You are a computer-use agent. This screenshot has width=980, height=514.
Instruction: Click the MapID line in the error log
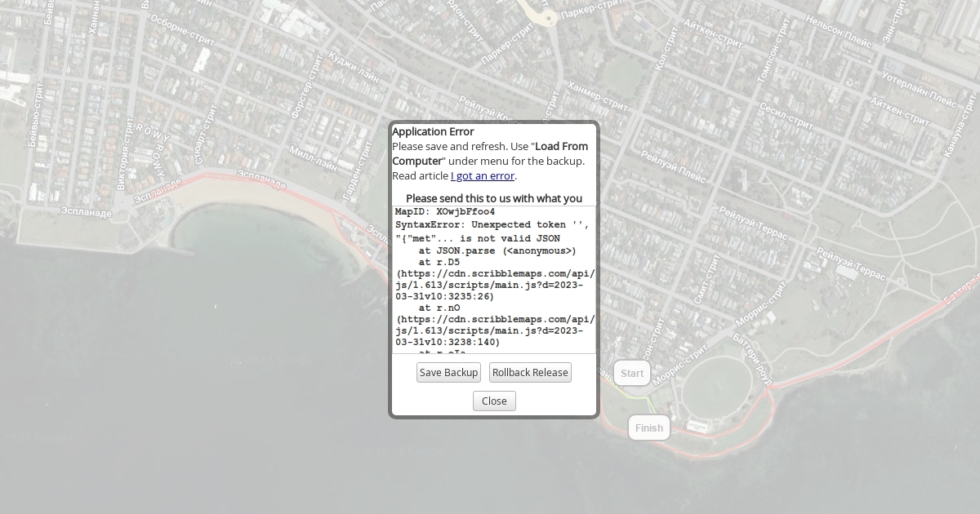445,212
